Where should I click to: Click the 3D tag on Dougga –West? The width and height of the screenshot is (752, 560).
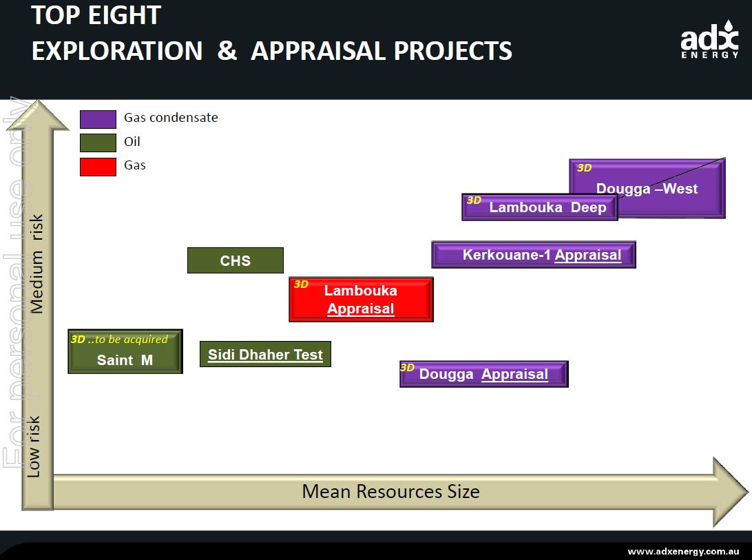point(584,168)
